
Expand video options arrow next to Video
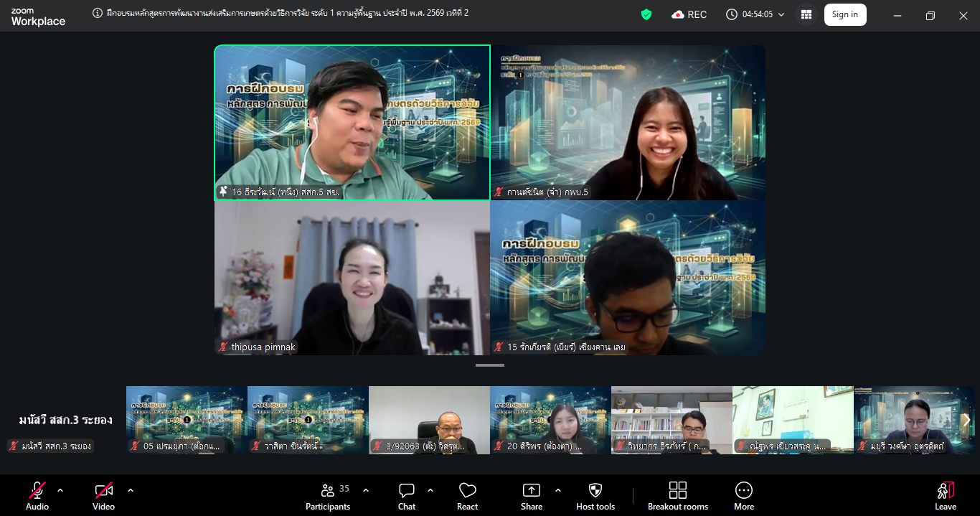[x=131, y=490]
